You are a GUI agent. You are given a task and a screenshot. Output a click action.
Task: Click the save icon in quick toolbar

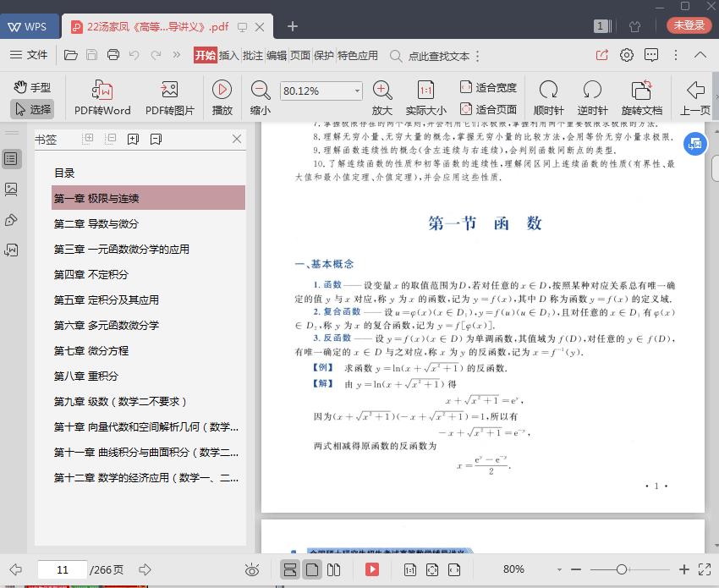(91, 55)
